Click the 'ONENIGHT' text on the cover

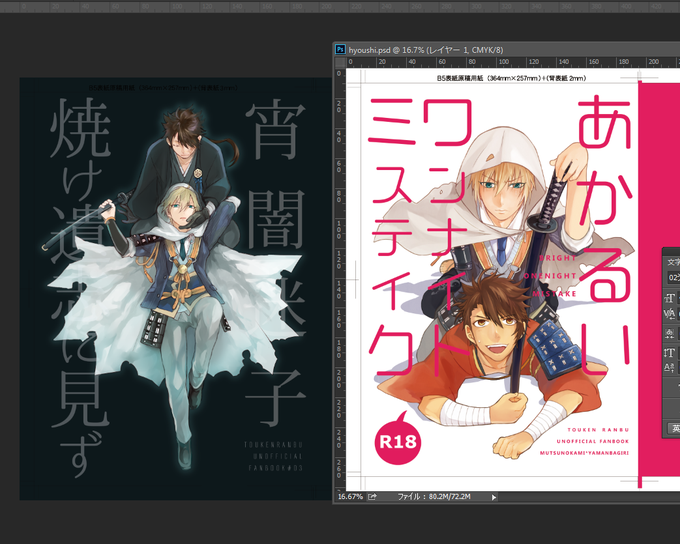click(x=550, y=275)
